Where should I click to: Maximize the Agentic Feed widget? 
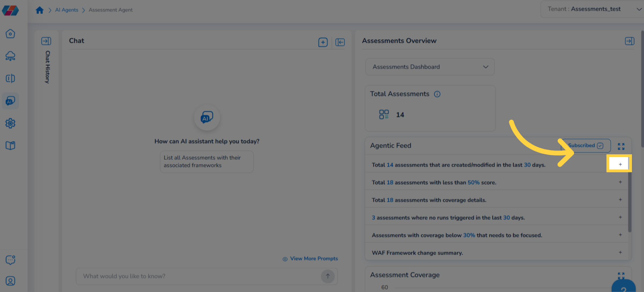tap(621, 146)
